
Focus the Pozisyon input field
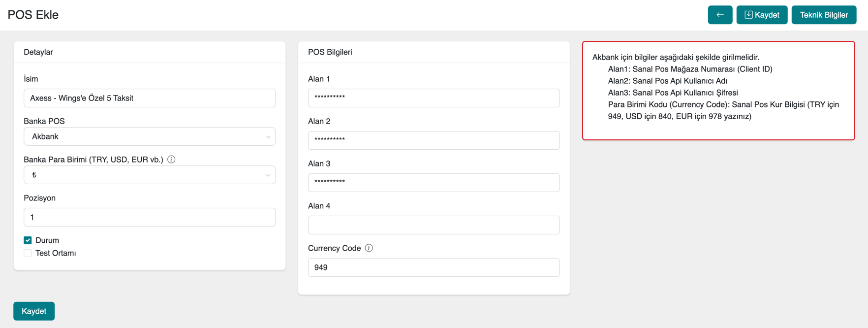[149, 217]
